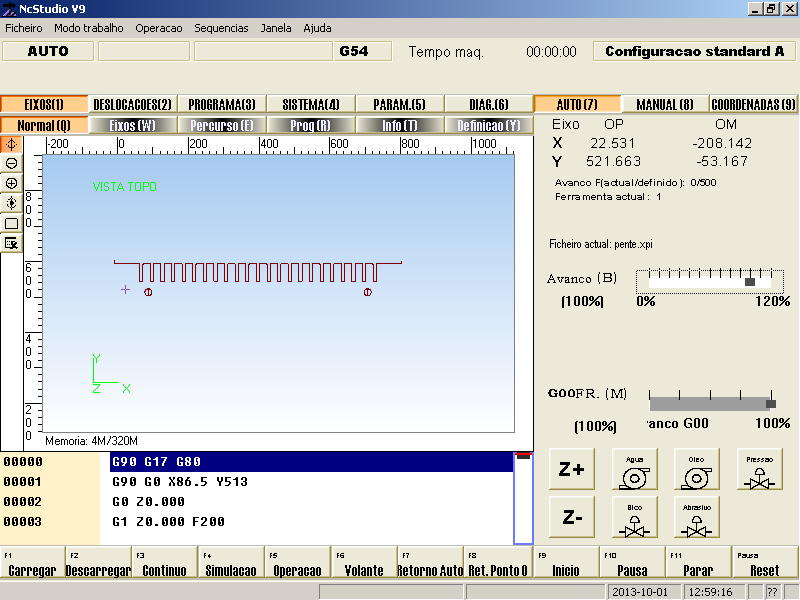Open the Operacao menu
This screenshot has width=800, height=600.
[159, 28]
